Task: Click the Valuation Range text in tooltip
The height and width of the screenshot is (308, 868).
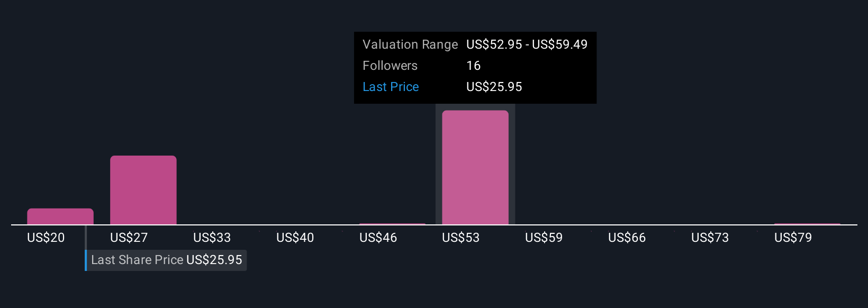Action: tap(410, 44)
